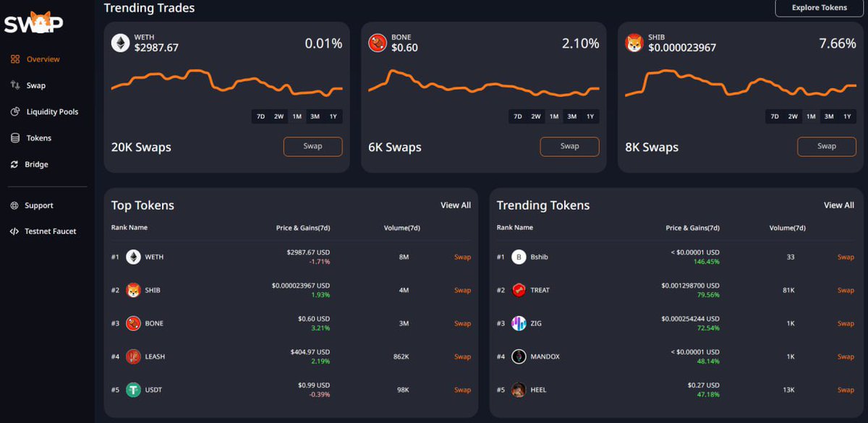The height and width of the screenshot is (423, 868).
Task: Select 1M range on SHIB chart
Action: tap(811, 116)
